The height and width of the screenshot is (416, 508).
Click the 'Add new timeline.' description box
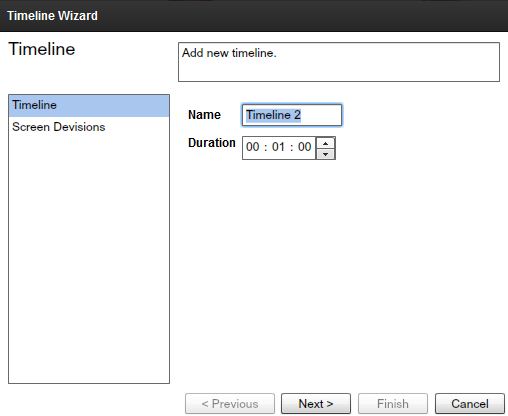pos(339,62)
